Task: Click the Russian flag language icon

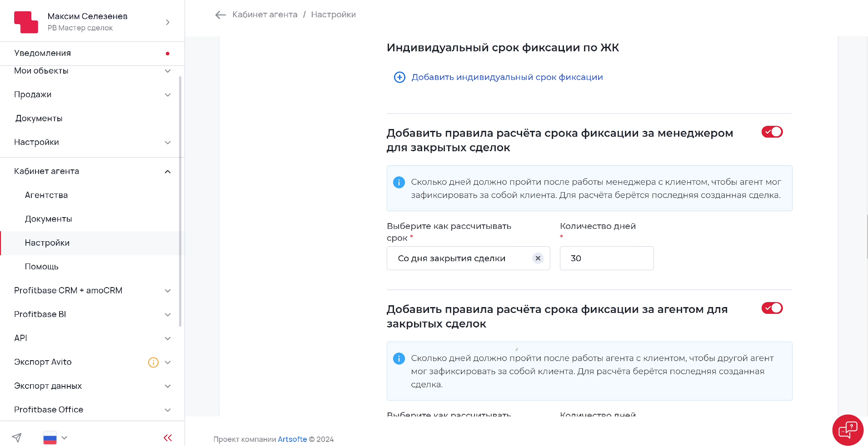Action: (x=50, y=438)
